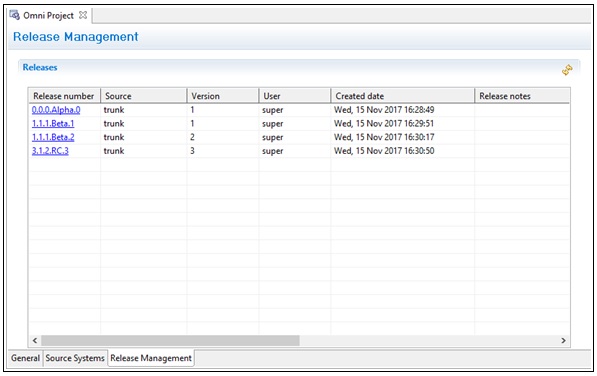Switch to the General tab

point(25,358)
